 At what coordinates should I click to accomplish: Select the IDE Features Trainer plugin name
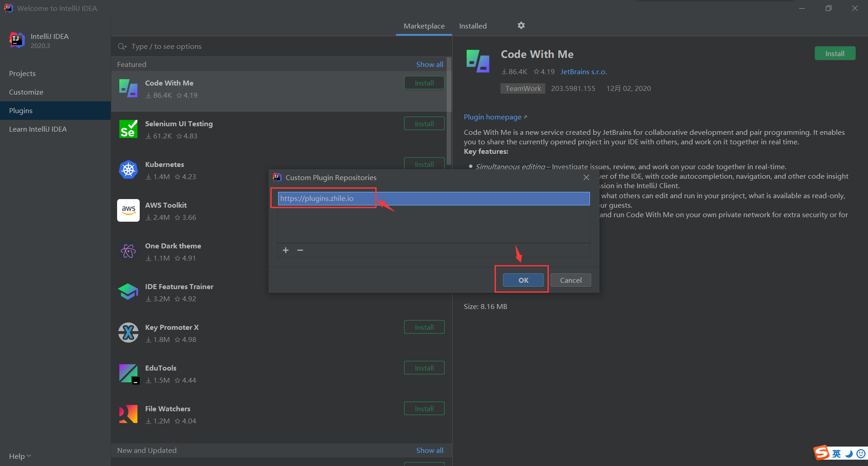(179, 286)
